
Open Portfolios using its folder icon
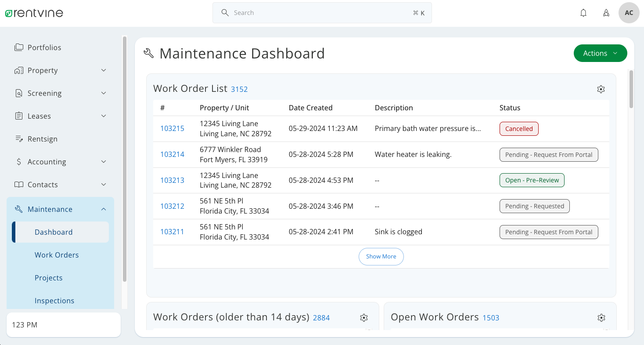[x=18, y=47]
